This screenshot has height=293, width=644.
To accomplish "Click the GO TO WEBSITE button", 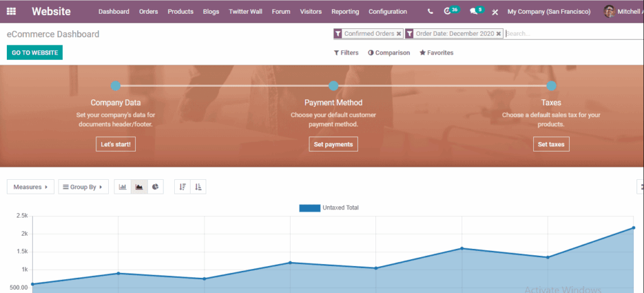I will (35, 53).
